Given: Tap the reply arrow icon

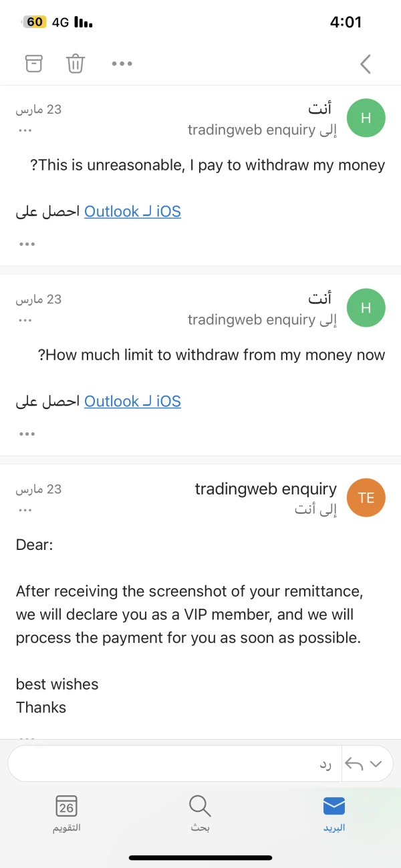Looking at the screenshot, I should [x=355, y=764].
